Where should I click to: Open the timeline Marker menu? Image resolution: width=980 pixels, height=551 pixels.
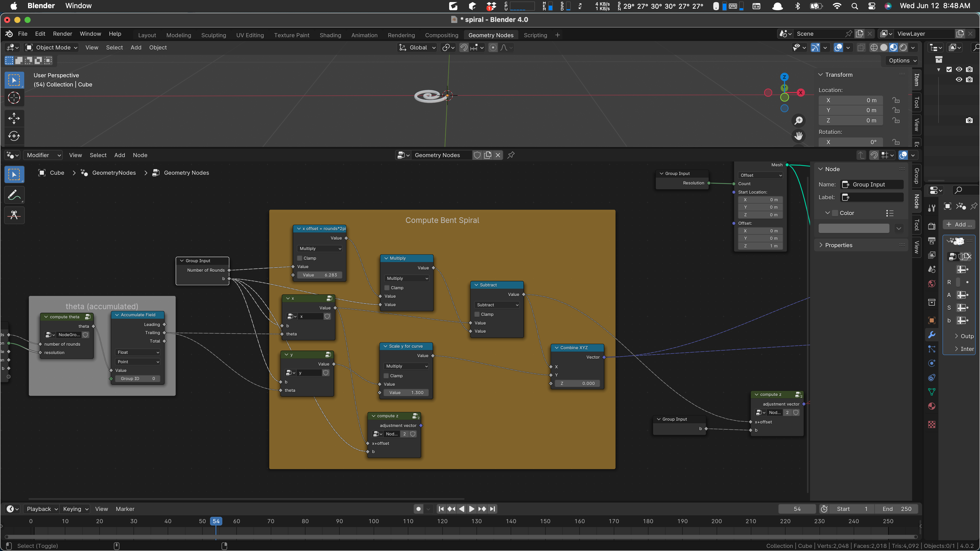pos(125,509)
